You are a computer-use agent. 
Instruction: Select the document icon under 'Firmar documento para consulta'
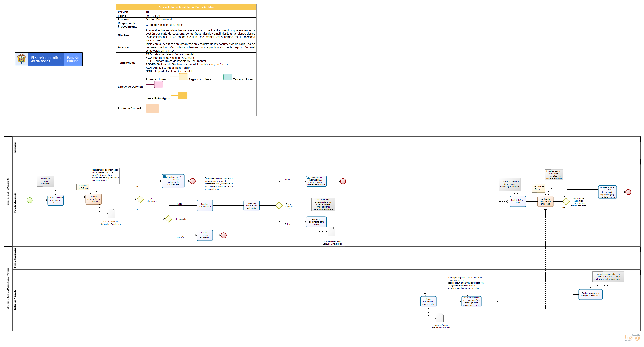pyautogui.click(x=440, y=318)
